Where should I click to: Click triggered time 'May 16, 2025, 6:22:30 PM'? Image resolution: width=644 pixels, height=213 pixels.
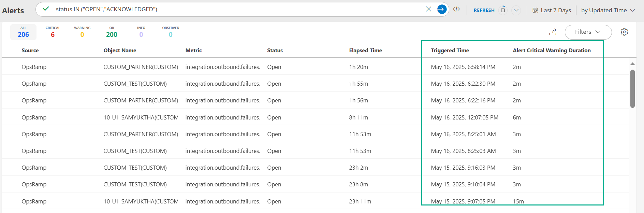[463, 84]
